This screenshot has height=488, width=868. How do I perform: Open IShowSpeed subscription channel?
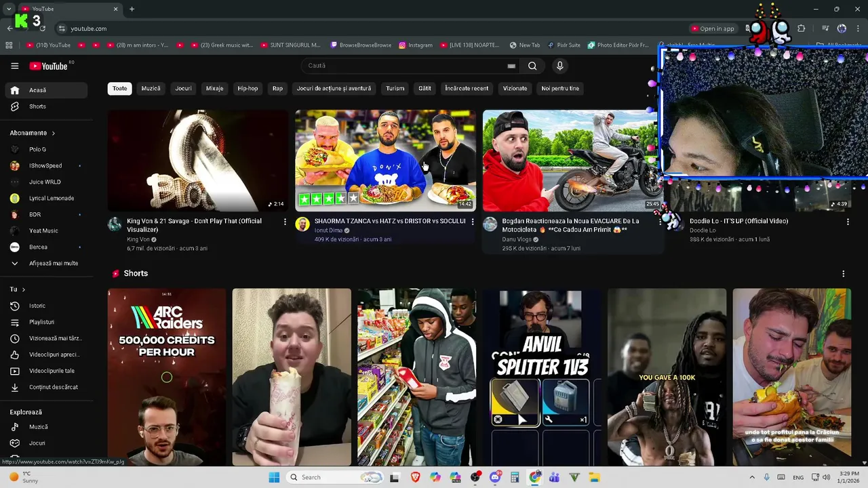coord(46,165)
